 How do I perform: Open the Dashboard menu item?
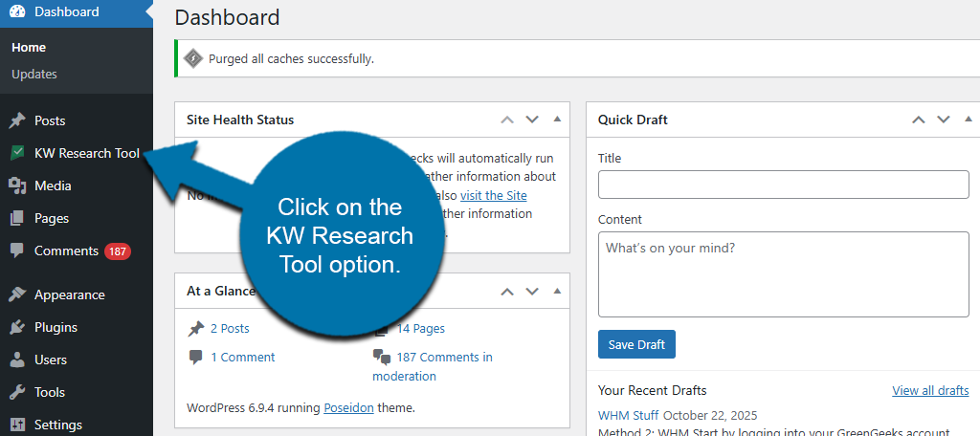click(77, 11)
